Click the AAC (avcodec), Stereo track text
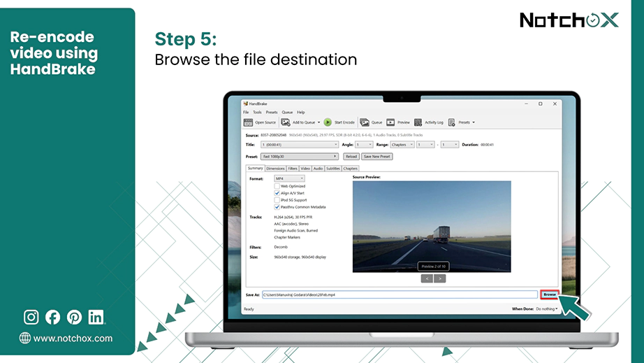This screenshot has height=363, width=644. [x=291, y=224]
